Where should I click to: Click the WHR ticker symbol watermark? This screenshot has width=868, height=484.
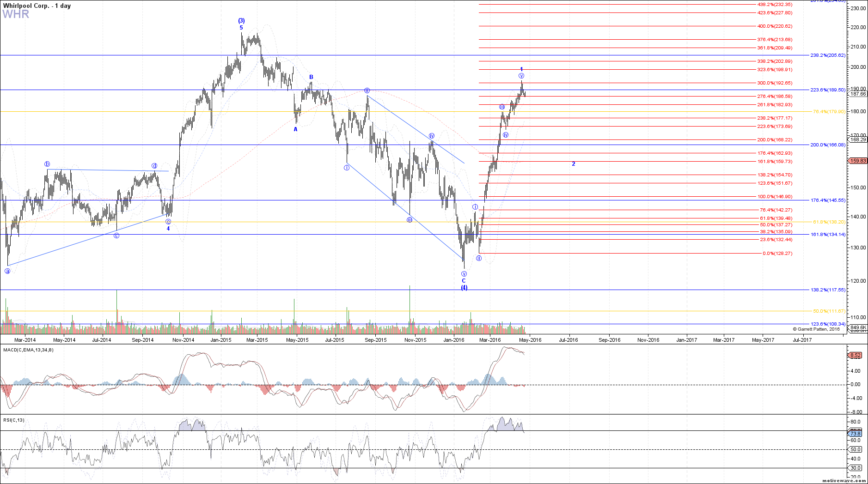point(16,14)
